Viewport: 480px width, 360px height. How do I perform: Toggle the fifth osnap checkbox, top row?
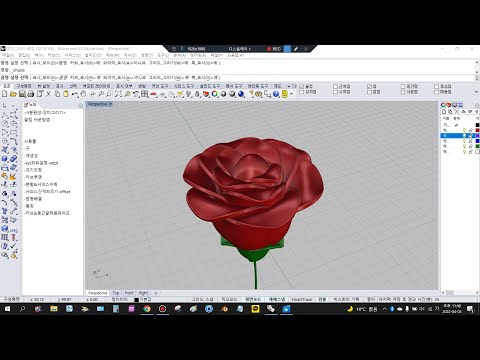point(436,86)
